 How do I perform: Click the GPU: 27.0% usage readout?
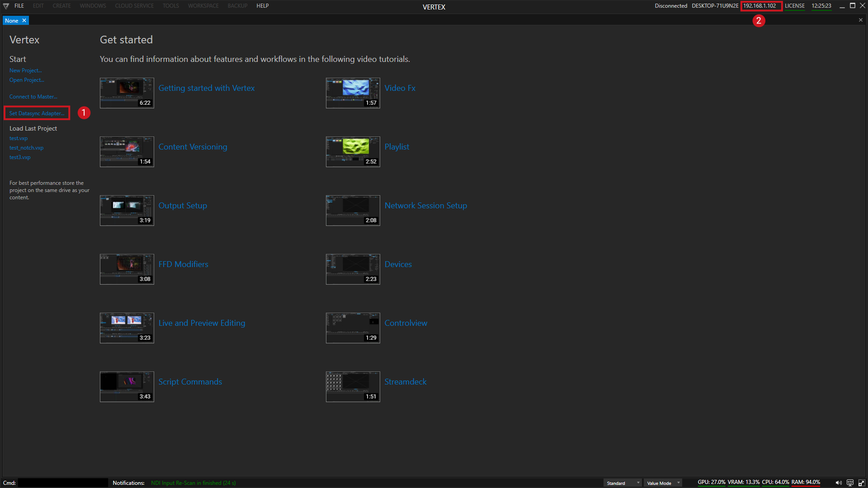point(711,482)
